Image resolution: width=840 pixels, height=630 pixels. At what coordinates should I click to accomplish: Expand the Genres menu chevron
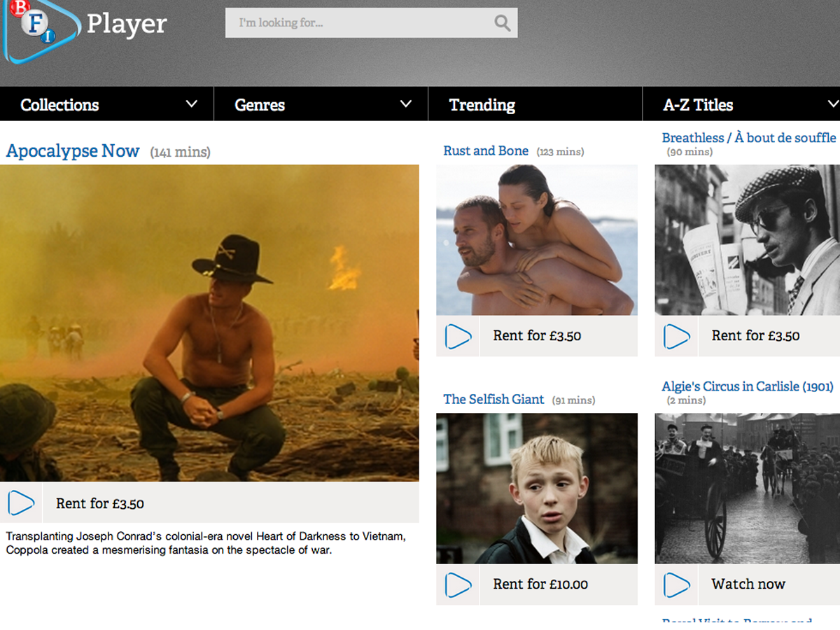tap(406, 104)
